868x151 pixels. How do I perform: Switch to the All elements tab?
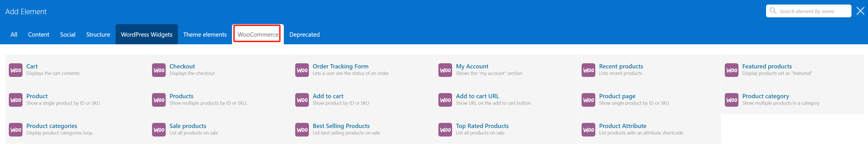pyautogui.click(x=14, y=34)
